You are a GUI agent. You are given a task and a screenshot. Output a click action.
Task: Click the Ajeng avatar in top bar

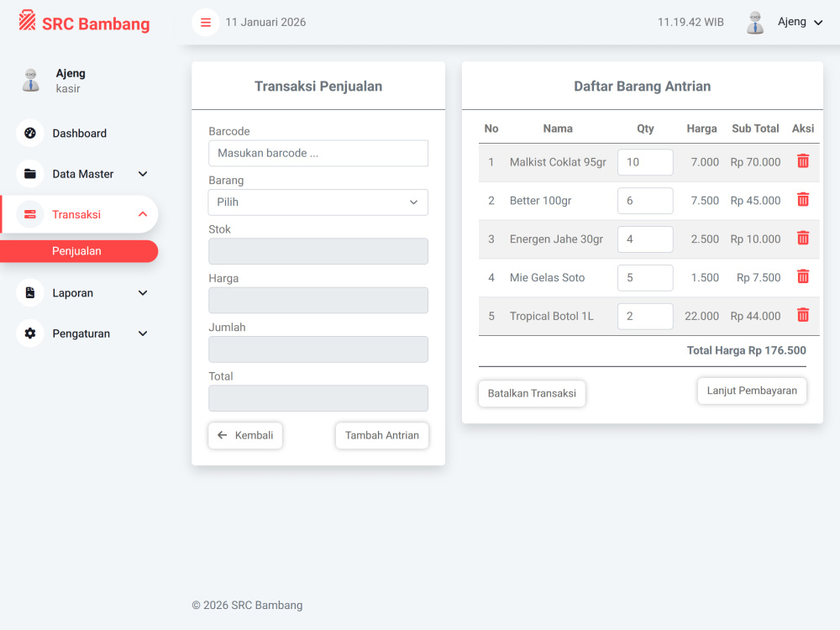755,23
